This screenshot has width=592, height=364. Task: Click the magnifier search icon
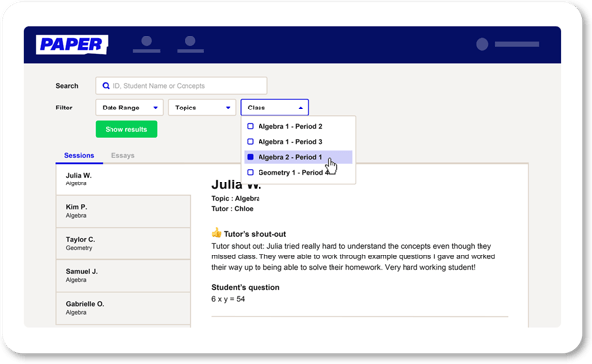tap(106, 86)
